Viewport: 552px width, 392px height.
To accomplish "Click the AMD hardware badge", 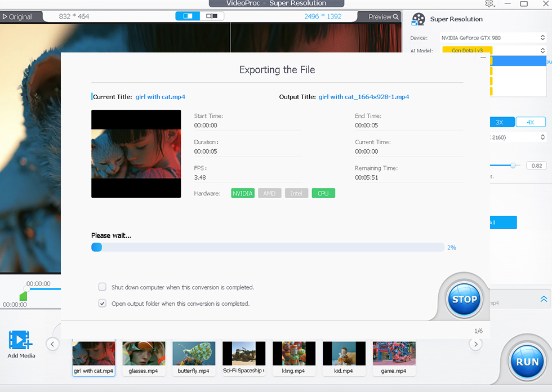I will (269, 193).
